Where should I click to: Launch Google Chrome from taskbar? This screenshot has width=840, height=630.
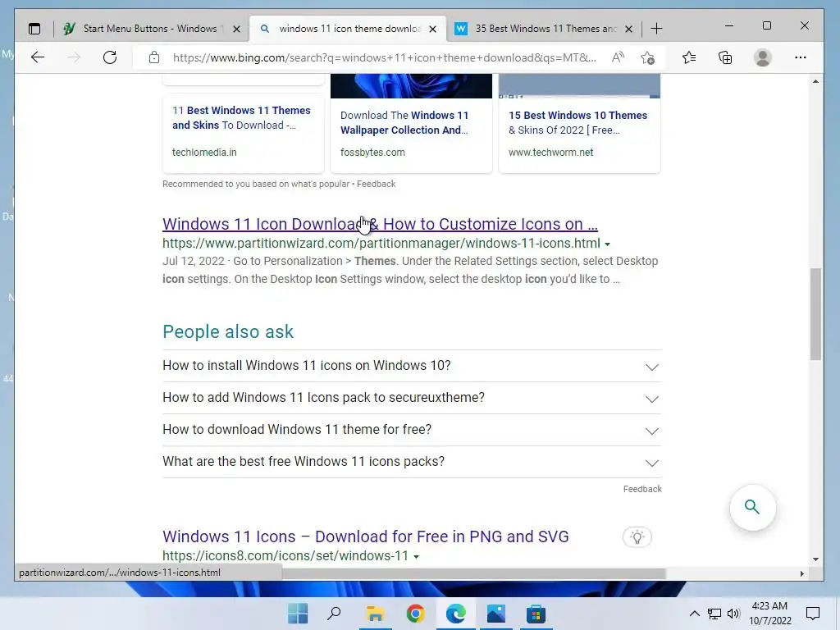tap(415, 614)
